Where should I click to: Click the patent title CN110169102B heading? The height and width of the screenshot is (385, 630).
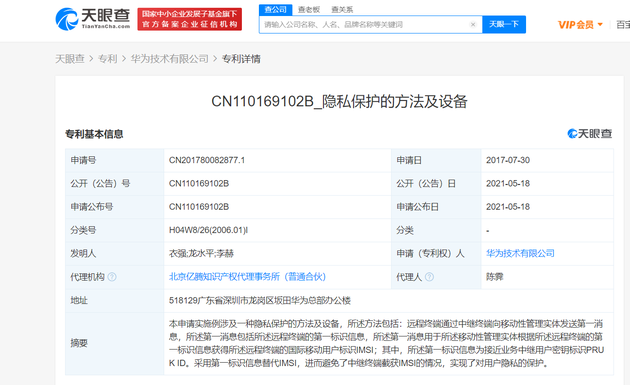[x=339, y=101]
